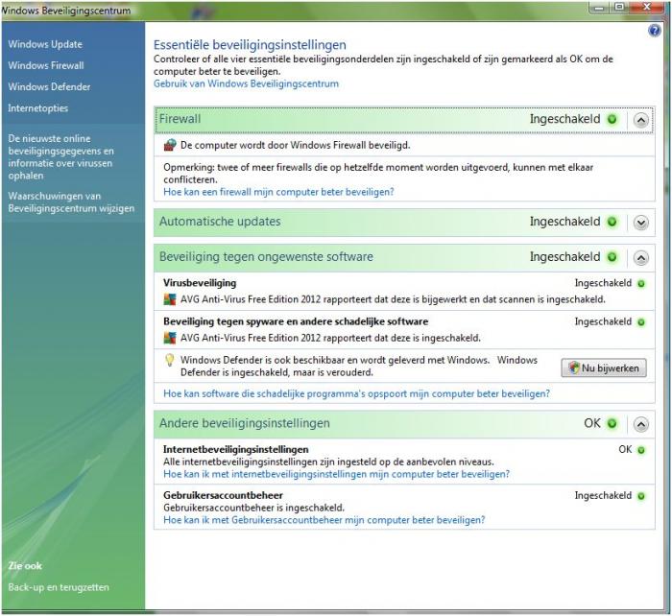Click the lightbulb tip icon for Windows Defender

(170, 360)
